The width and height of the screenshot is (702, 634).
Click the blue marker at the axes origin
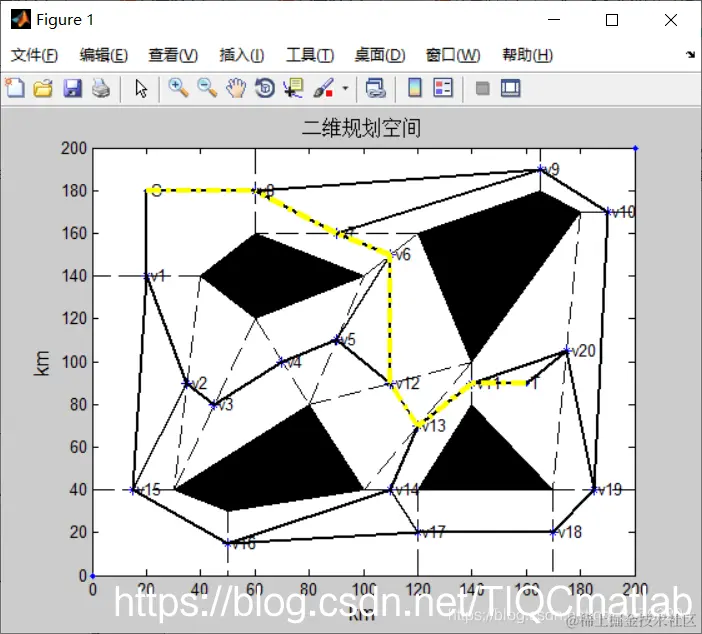tap(93, 576)
